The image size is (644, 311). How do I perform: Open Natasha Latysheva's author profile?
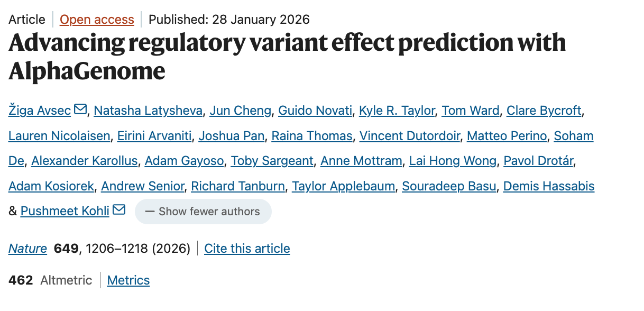(149, 111)
